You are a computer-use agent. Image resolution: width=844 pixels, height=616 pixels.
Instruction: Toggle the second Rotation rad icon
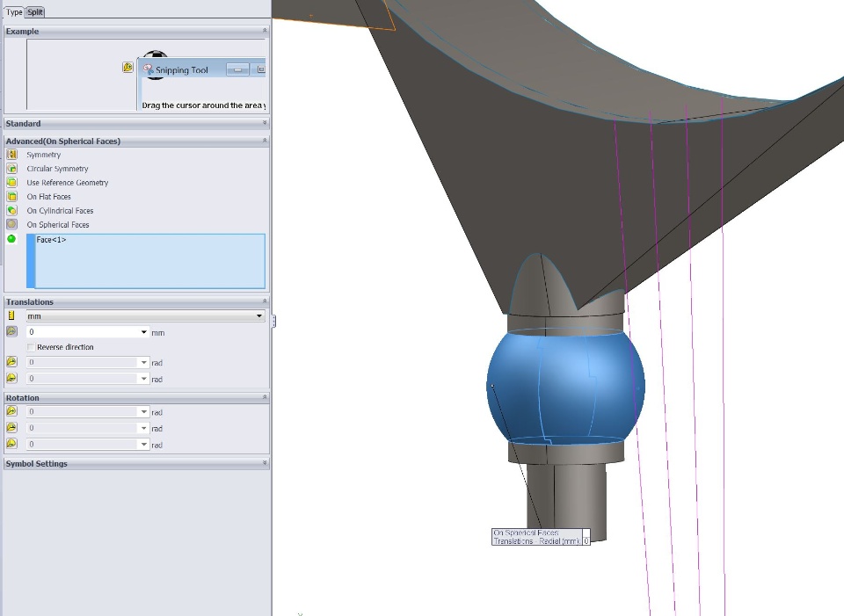point(11,427)
